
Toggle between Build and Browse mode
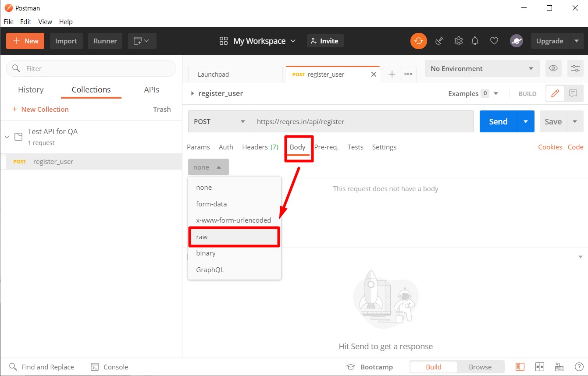pyautogui.click(x=433, y=367)
